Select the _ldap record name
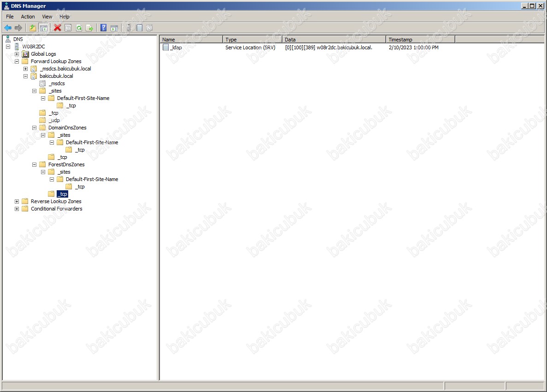The image size is (547, 392). 176,47
